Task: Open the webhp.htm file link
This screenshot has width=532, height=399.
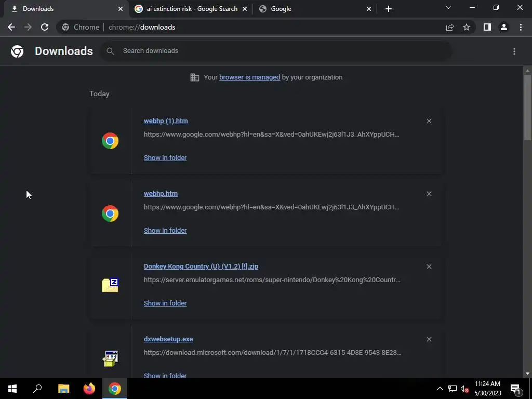Action: (x=161, y=194)
